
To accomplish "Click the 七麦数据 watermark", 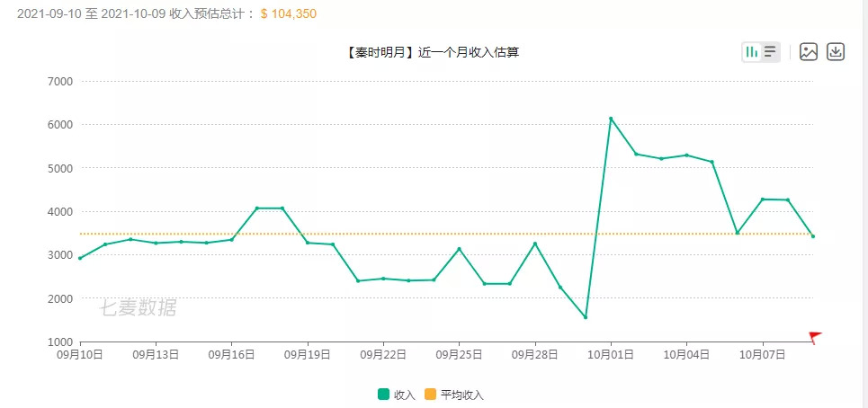I will coord(138,308).
